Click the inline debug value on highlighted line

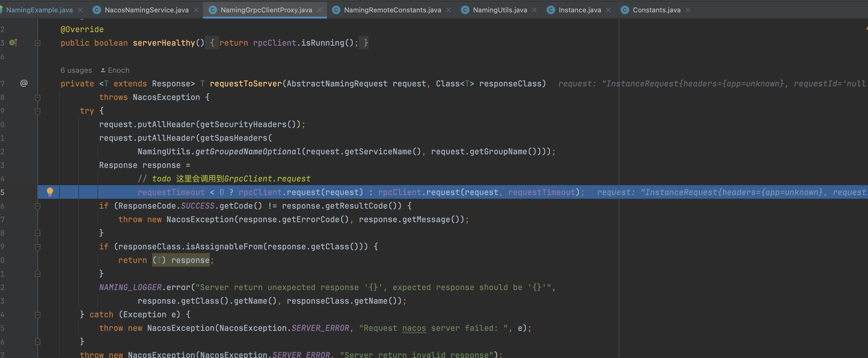732,192
